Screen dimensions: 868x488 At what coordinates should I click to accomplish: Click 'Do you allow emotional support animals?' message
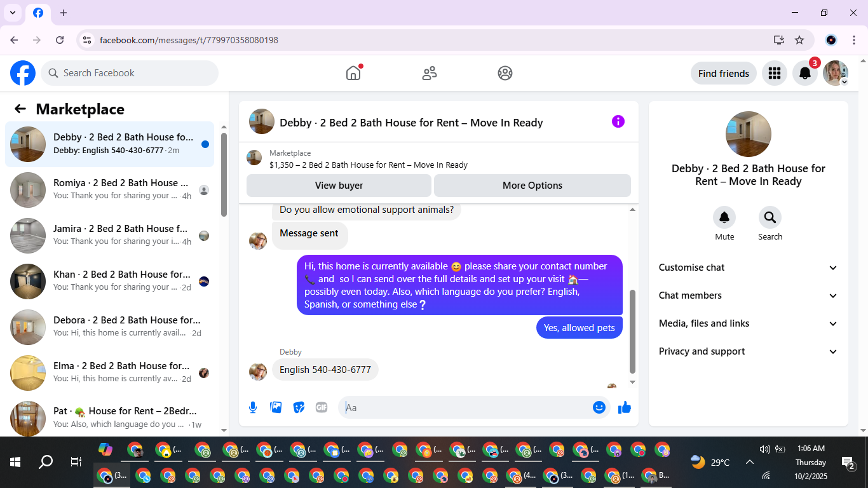[367, 210]
